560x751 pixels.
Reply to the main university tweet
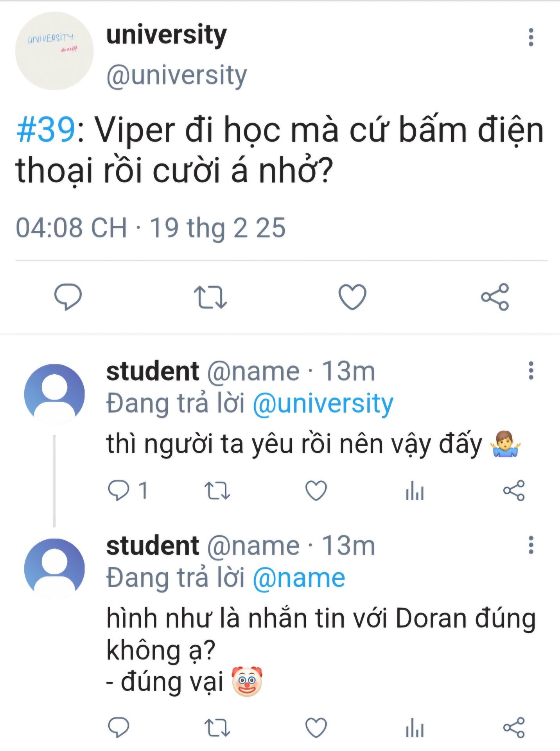68,297
